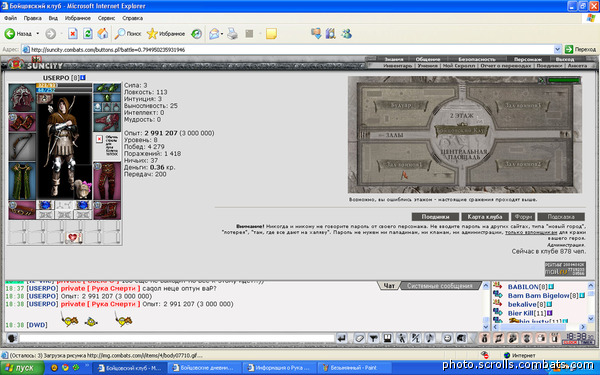Click BABILON in the player list
The image size is (600, 375).
523,287
